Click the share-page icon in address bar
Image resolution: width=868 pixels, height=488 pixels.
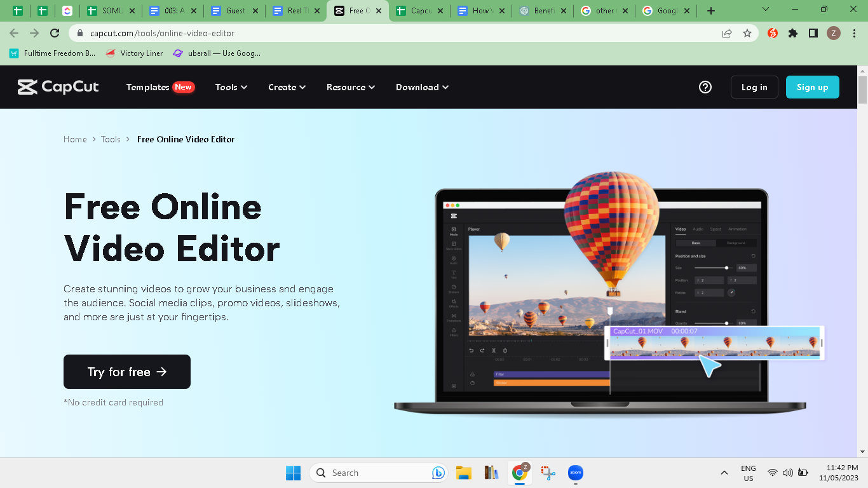[x=727, y=33]
